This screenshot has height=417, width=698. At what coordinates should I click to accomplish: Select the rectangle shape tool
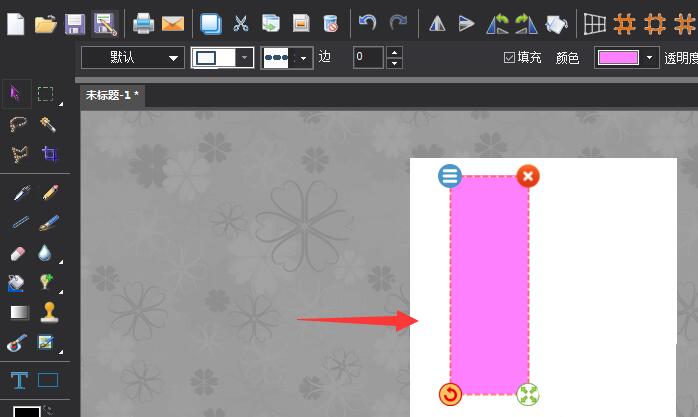click(48, 381)
